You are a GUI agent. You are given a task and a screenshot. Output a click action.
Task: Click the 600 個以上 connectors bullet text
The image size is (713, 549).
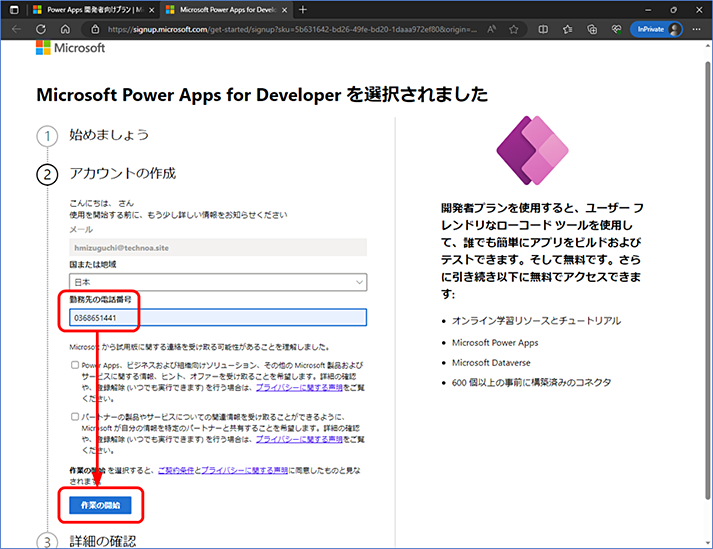pyautogui.click(x=531, y=383)
